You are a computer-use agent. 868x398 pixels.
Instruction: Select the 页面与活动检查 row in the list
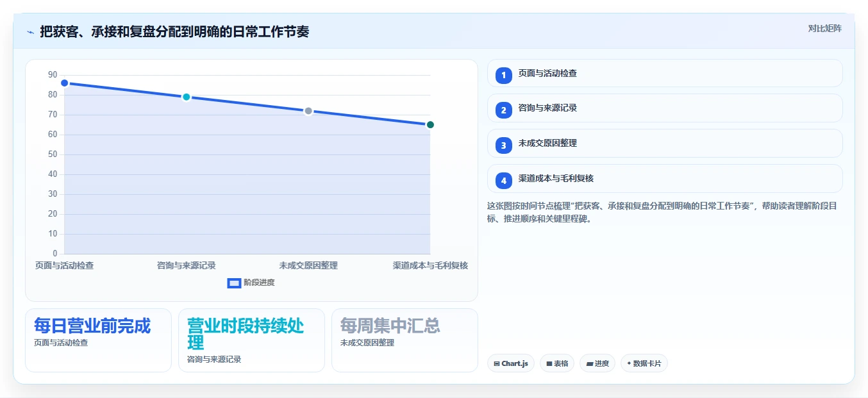[x=665, y=73]
